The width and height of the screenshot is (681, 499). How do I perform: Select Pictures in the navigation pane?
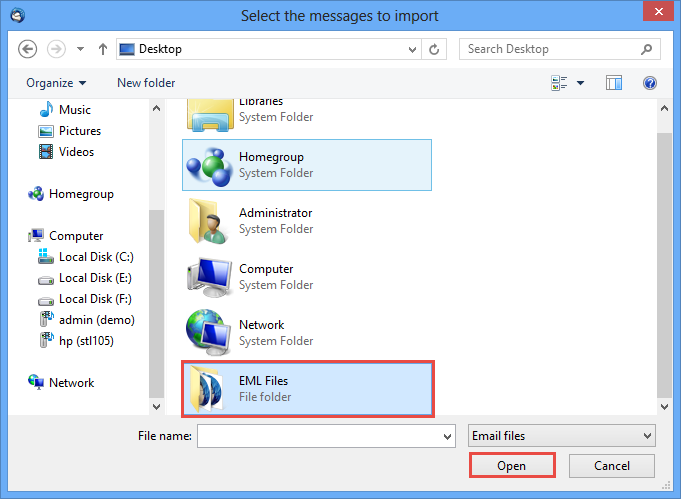click(x=80, y=131)
